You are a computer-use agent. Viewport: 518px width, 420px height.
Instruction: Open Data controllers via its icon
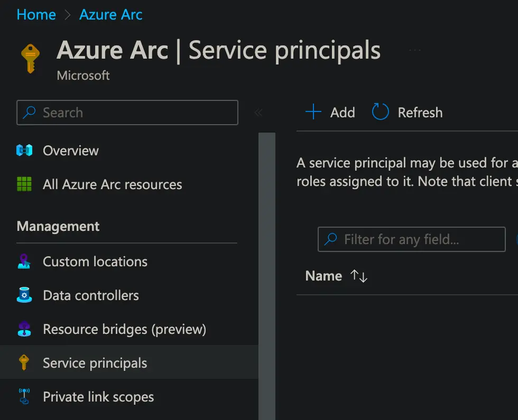tap(24, 295)
